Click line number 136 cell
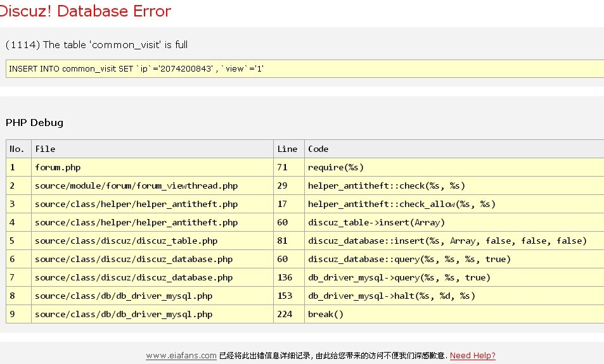This screenshot has width=604, height=364. coord(289,277)
